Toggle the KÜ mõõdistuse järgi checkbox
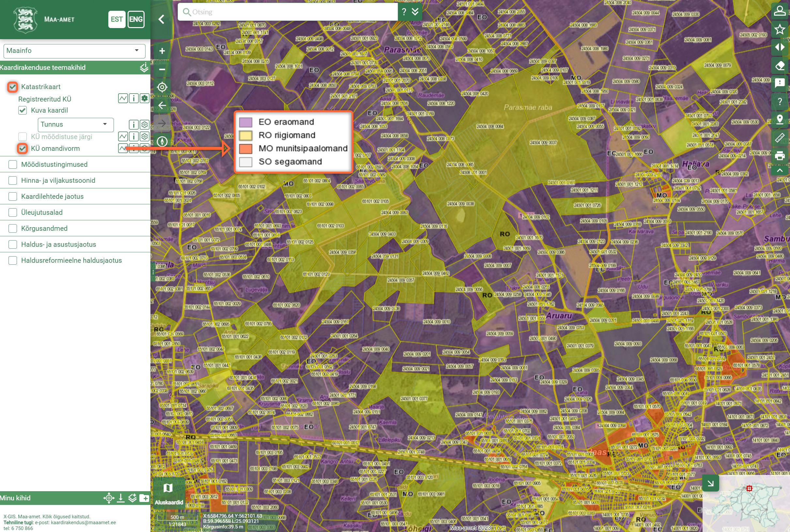 click(x=23, y=137)
